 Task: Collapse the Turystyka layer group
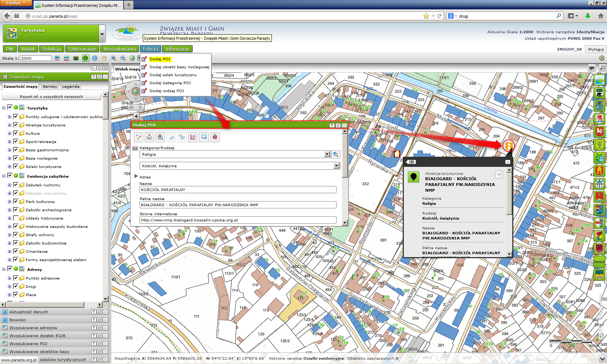[x=4, y=108]
